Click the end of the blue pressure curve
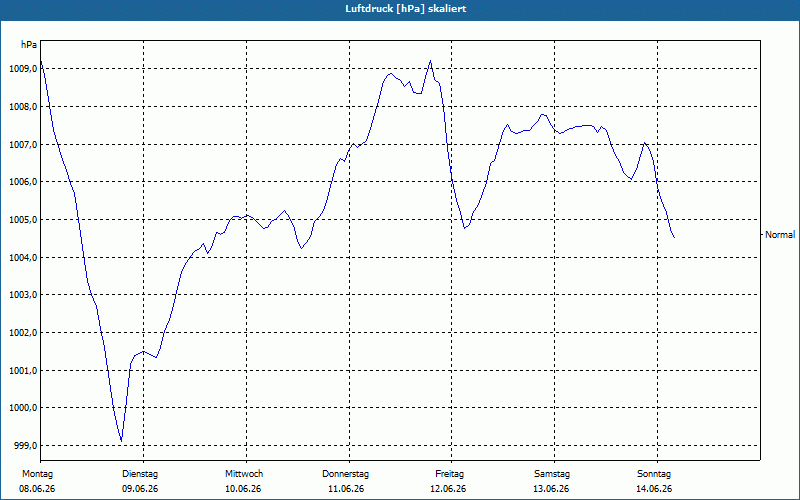This screenshot has height=500, width=800. pyautogui.click(x=674, y=237)
